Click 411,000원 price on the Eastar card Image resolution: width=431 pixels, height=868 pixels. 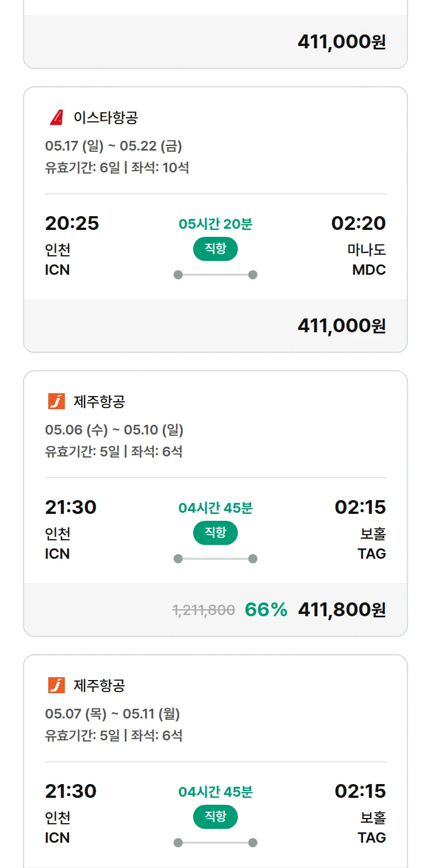coord(341,326)
